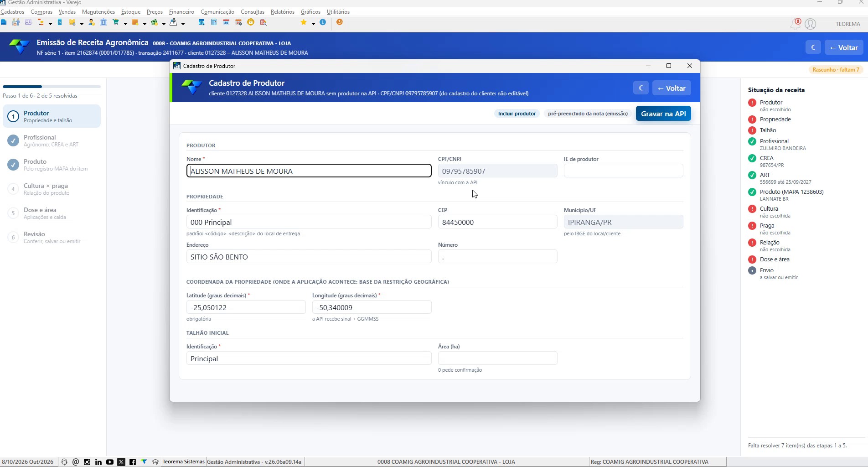Image resolution: width=868 pixels, height=467 pixels.
Task: Expand the money bills toolbar dropdown arrow
Action: 164,24
